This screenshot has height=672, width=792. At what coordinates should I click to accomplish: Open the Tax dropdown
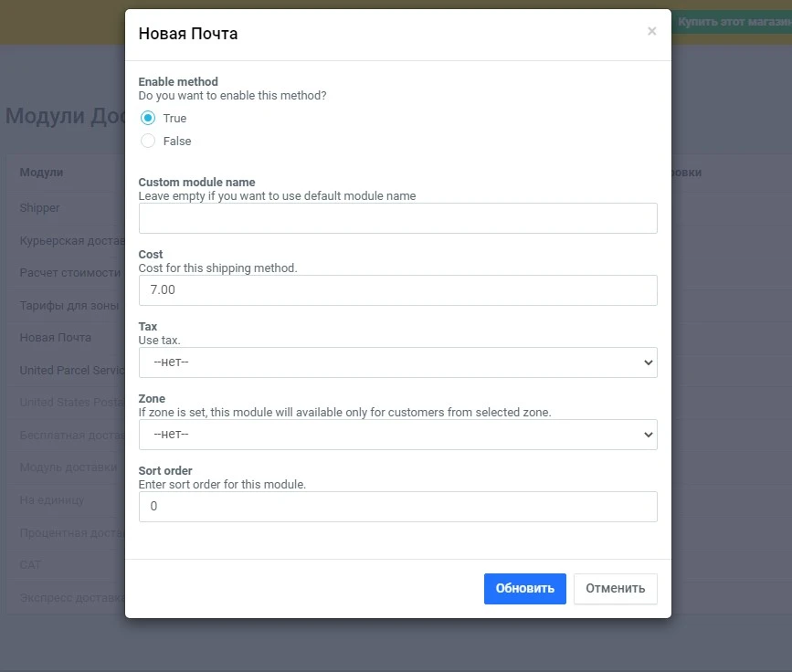point(397,362)
